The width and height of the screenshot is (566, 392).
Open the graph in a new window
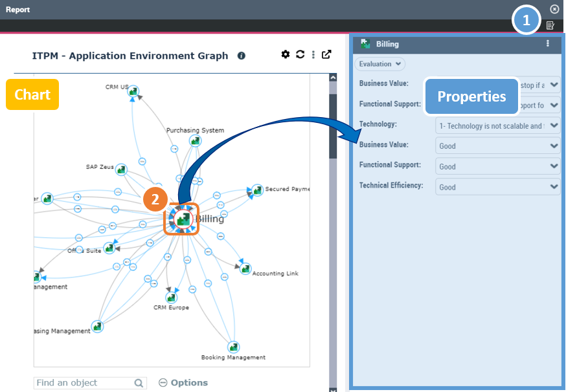pyautogui.click(x=327, y=55)
